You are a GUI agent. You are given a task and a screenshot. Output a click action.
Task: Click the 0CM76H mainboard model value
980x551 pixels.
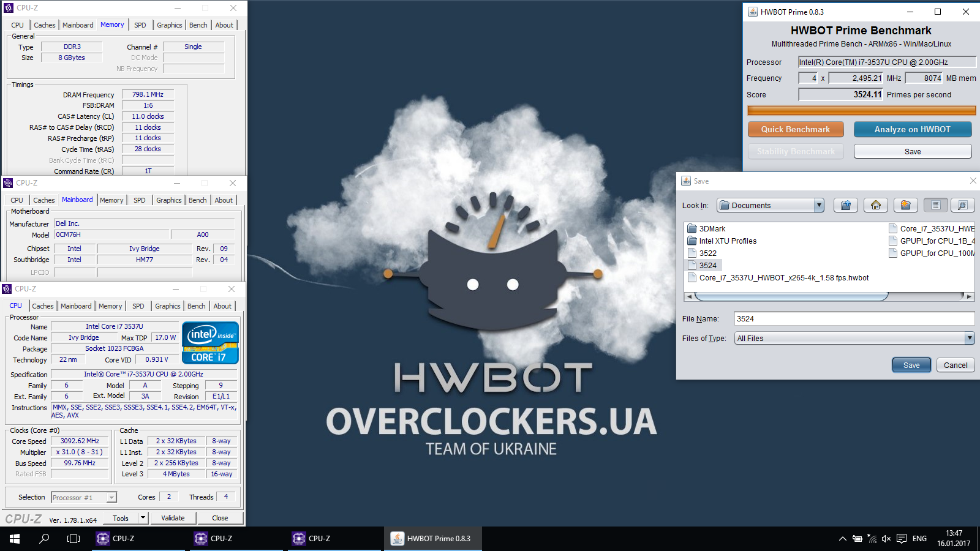tap(111, 234)
